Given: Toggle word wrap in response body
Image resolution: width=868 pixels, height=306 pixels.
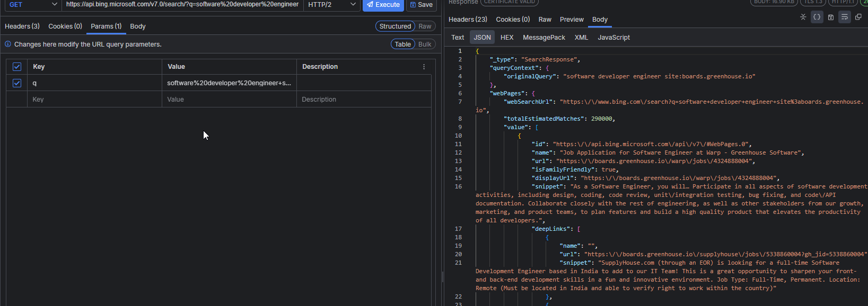Looking at the screenshot, I should [x=844, y=17].
